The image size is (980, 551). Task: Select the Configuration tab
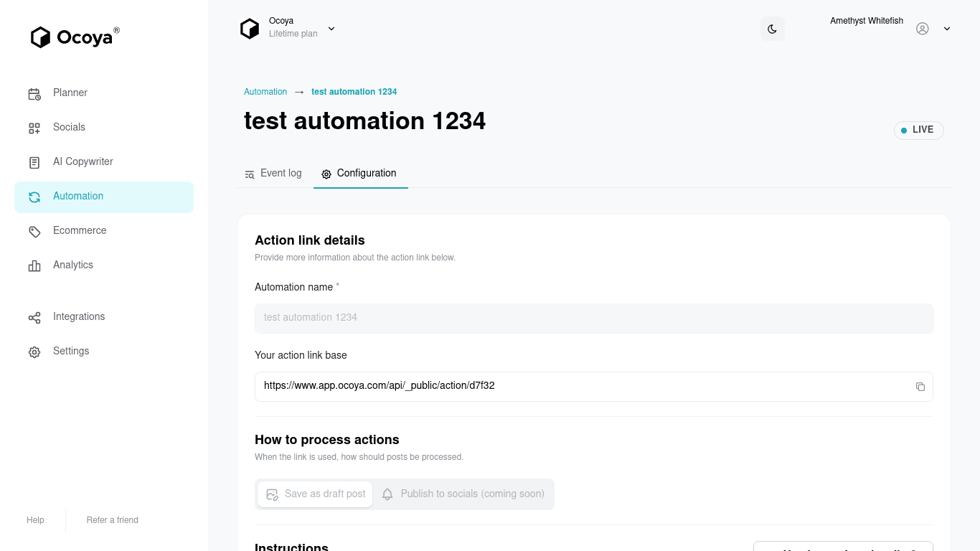360,174
